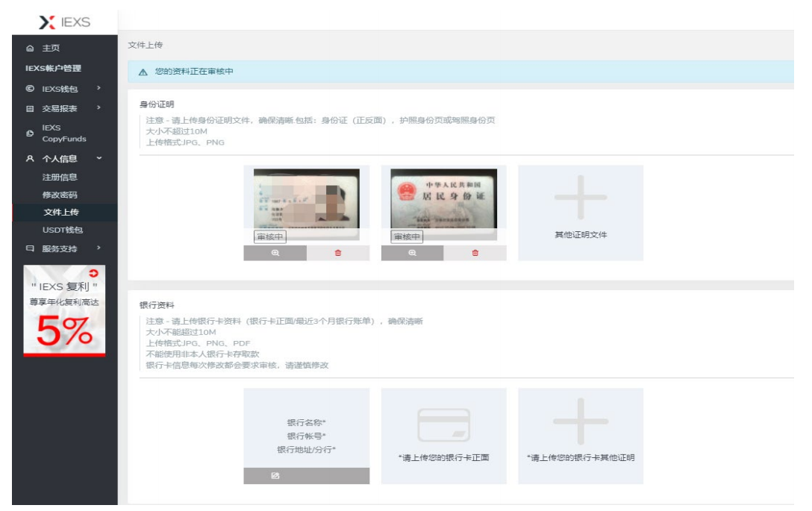Click 请上传您的银行卡其他证明 upload label
Screen dimensions: 812x511
coord(581,458)
